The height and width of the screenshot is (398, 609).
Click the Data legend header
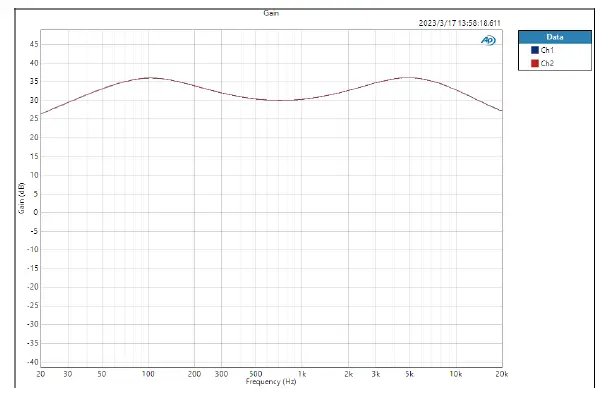(555, 37)
